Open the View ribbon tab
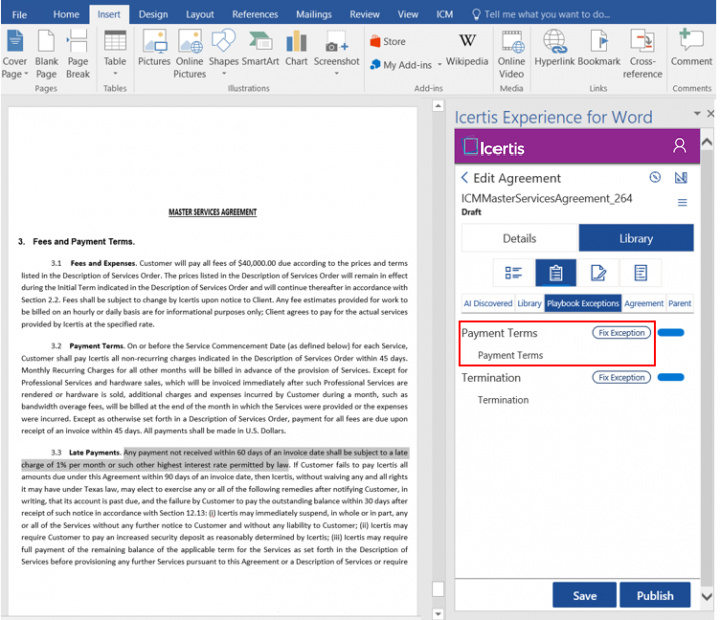Screen dimensions: 720x620 pos(408,15)
